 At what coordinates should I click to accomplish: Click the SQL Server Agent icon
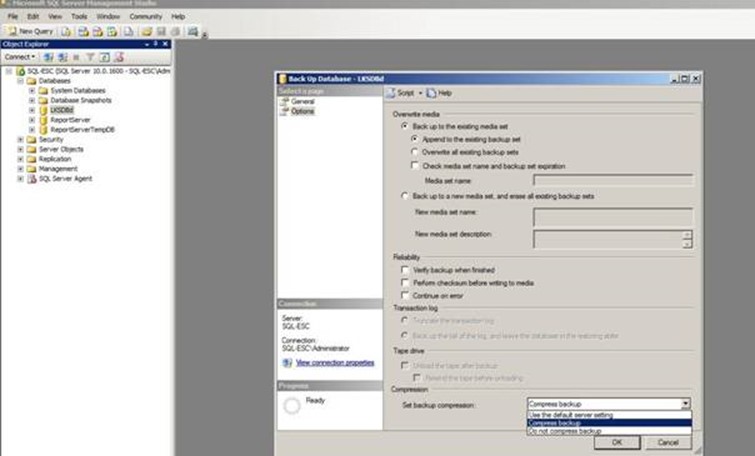(x=32, y=179)
